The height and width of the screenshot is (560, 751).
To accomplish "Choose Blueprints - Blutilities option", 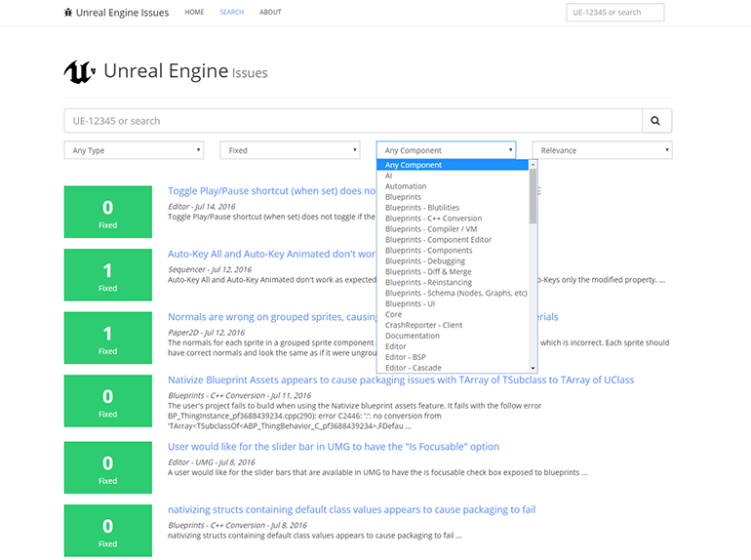I will pos(453,208).
